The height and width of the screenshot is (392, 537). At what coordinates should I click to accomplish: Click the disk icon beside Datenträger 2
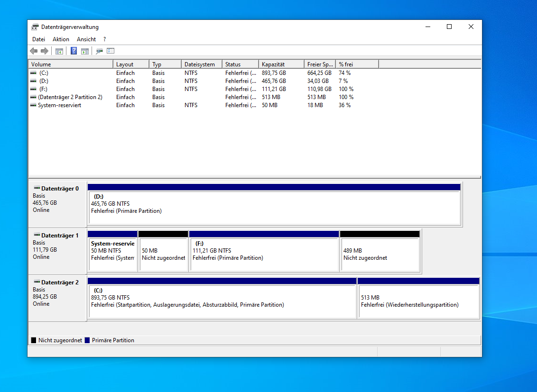[x=37, y=282]
